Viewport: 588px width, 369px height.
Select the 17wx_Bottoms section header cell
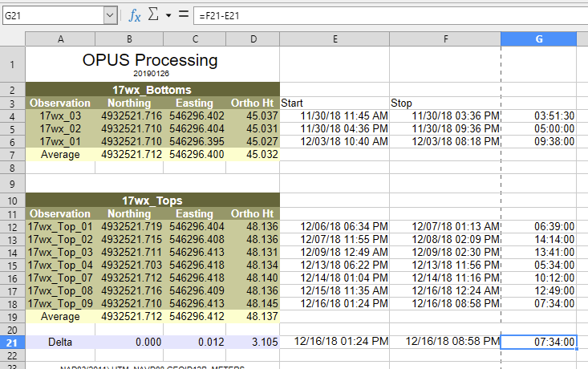pos(152,89)
